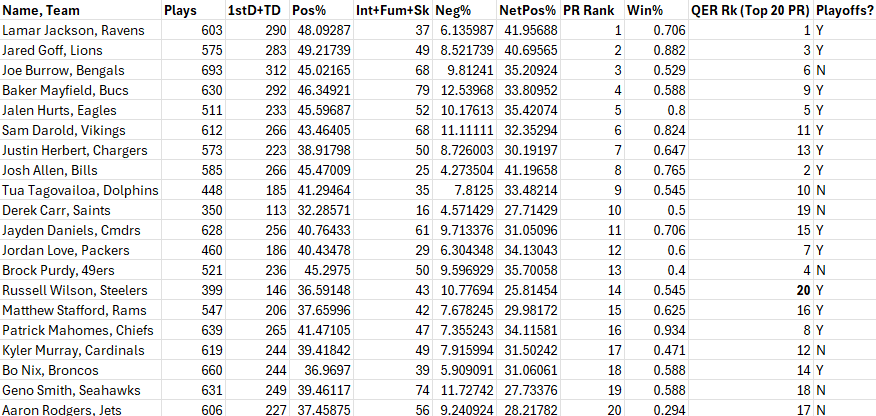Select PR Rank 10 for Derek Carr
The height and width of the screenshot is (416, 876).
(592, 211)
